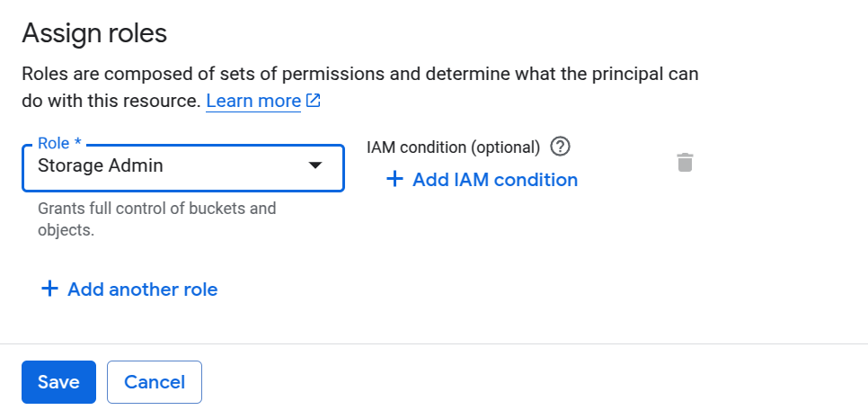The image size is (868, 419).
Task: Click the Grants full control helper text
Action: [x=156, y=218]
